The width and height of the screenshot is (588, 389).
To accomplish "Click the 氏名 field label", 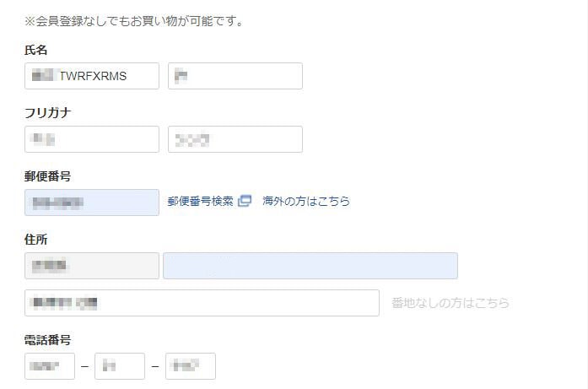I will pos(36,51).
